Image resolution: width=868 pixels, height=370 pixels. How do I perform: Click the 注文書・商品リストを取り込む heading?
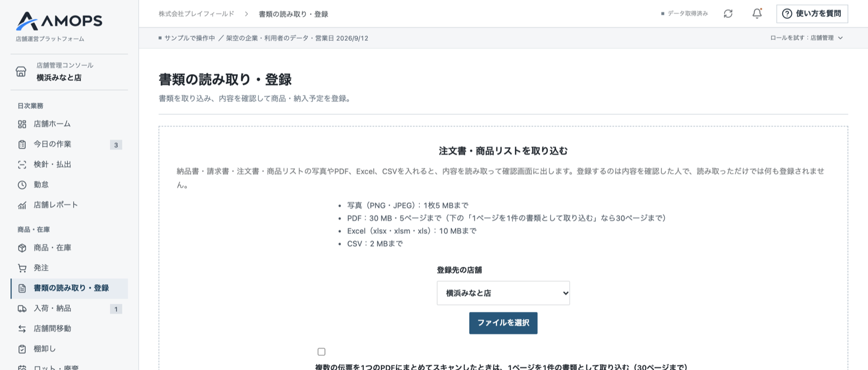pos(503,151)
